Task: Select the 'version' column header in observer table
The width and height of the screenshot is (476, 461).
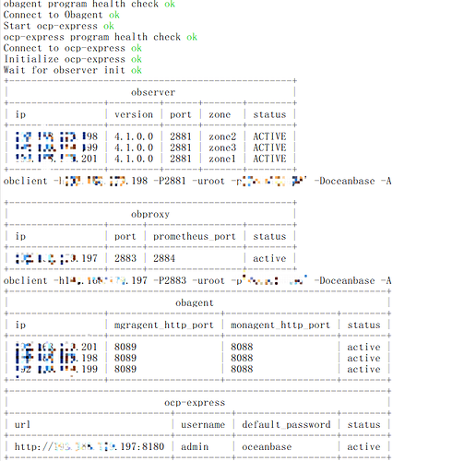Action: (x=134, y=114)
